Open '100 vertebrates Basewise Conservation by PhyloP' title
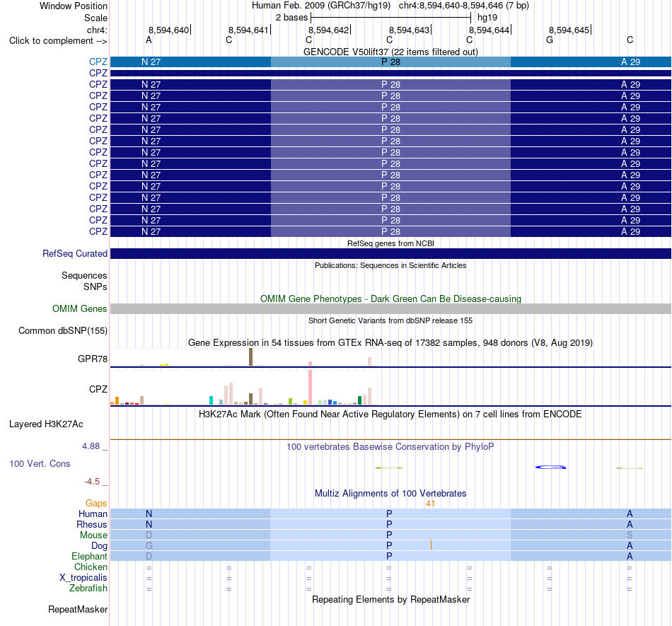 point(390,446)
